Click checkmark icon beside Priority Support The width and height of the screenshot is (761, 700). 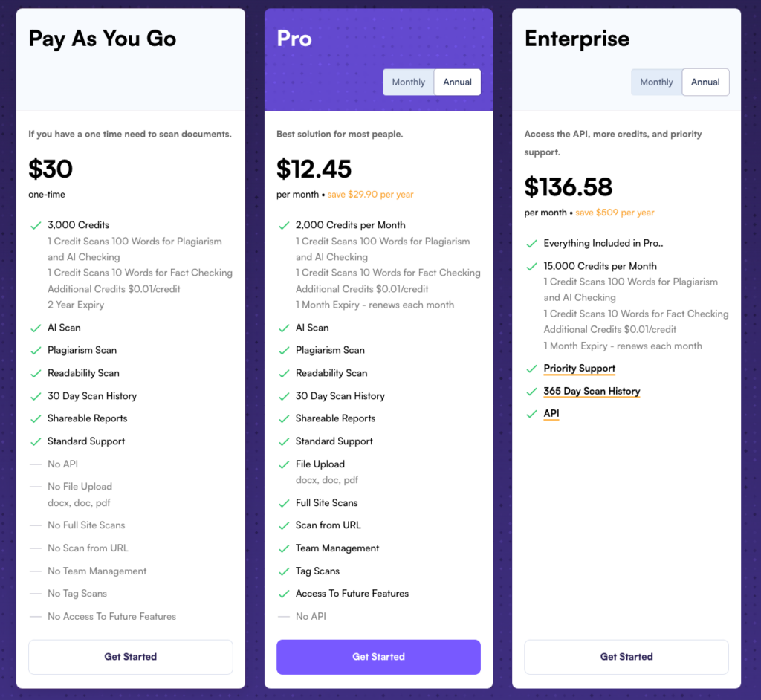(531, 369)
